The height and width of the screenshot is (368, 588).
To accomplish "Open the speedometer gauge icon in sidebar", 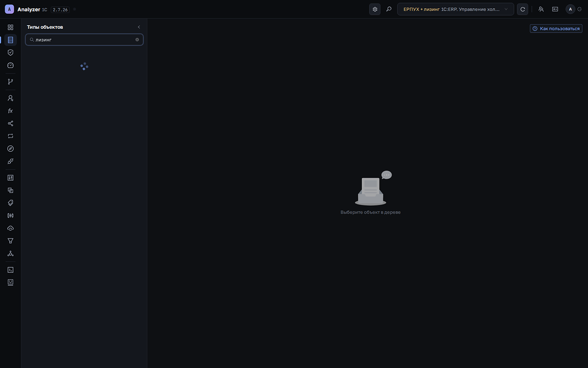I will click(10, 66).
